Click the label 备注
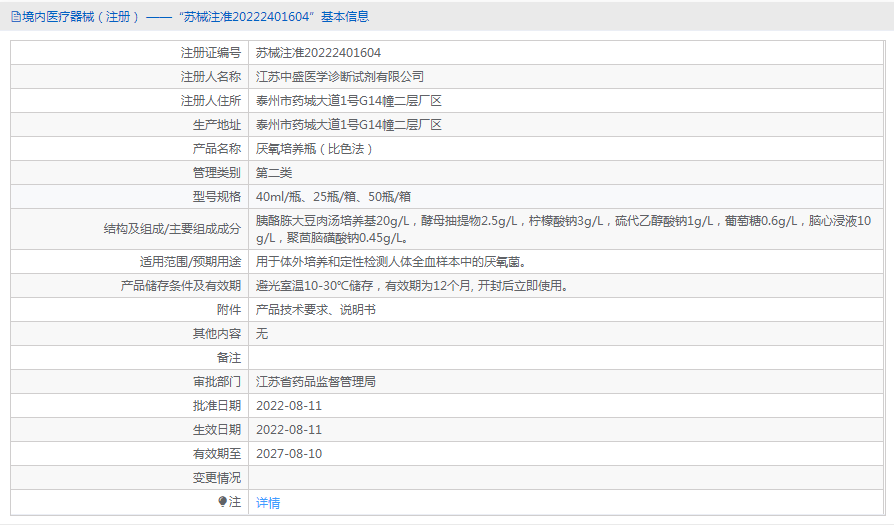The width and height of the screenshot is (894, 525). coord(229,358)
